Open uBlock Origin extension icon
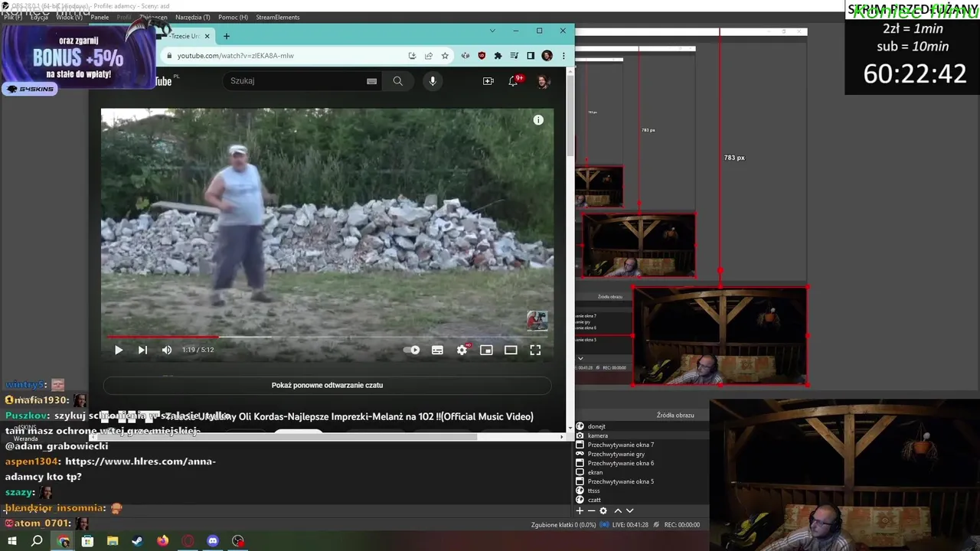 tap(482, 56)
